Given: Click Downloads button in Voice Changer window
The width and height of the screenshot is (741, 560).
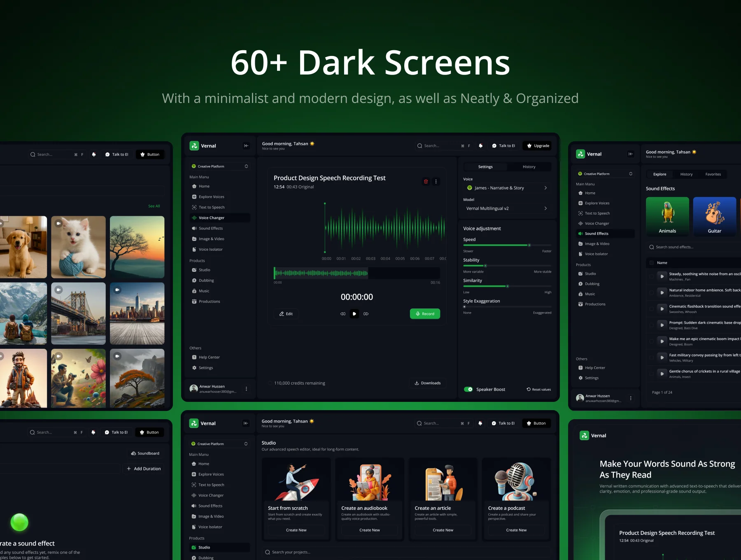Looking at the screenshot, I should click(x=427, y=383).
